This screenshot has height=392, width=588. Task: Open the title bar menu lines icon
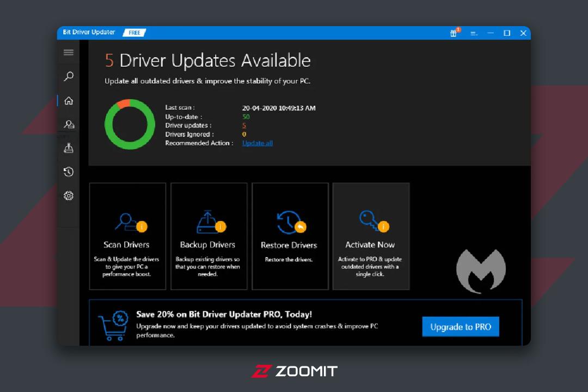474,33
